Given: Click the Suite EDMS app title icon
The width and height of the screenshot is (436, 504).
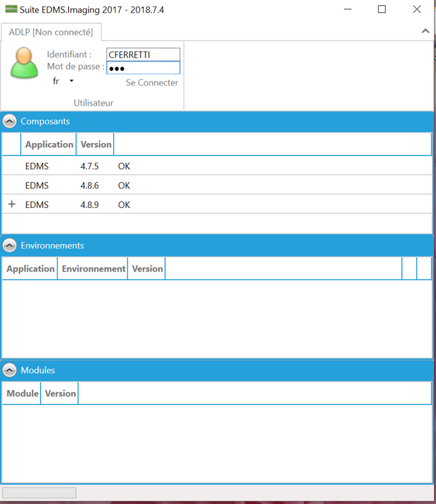Looking at the screenshot, I should tap(11, 9).
